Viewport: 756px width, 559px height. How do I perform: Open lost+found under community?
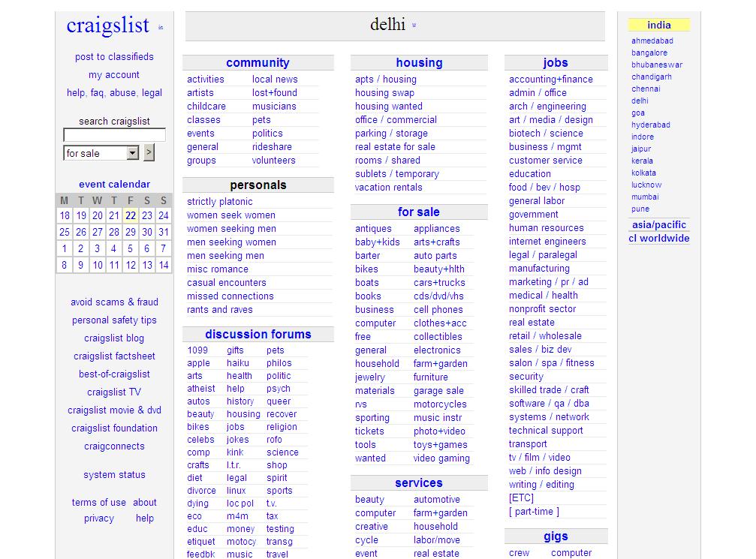click(274, 92)
